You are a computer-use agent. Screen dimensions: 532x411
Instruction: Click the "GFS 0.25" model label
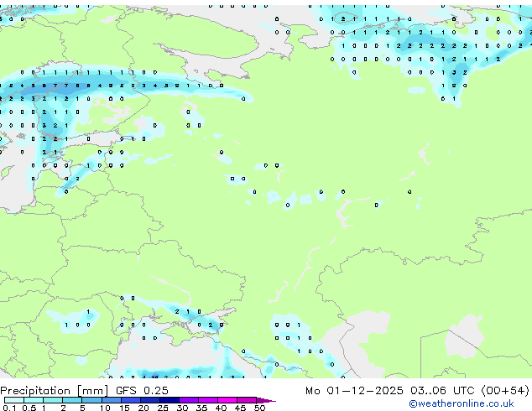coord(142,391)
